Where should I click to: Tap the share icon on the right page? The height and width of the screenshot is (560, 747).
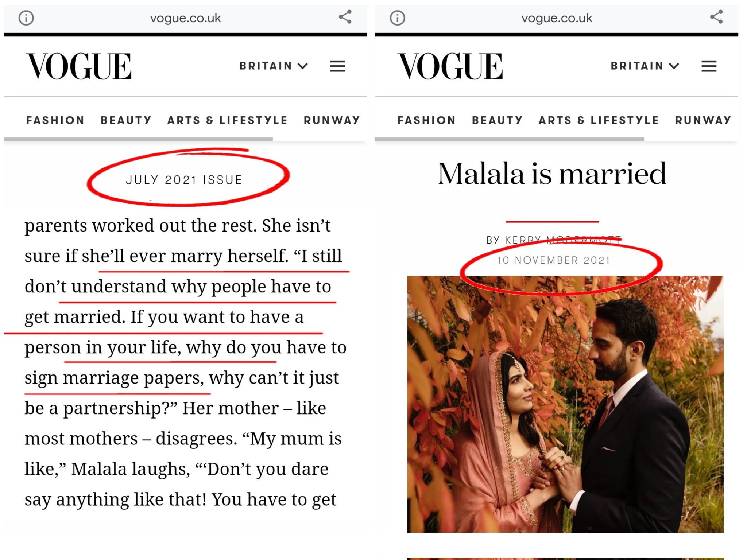click(x=716, y=17)
